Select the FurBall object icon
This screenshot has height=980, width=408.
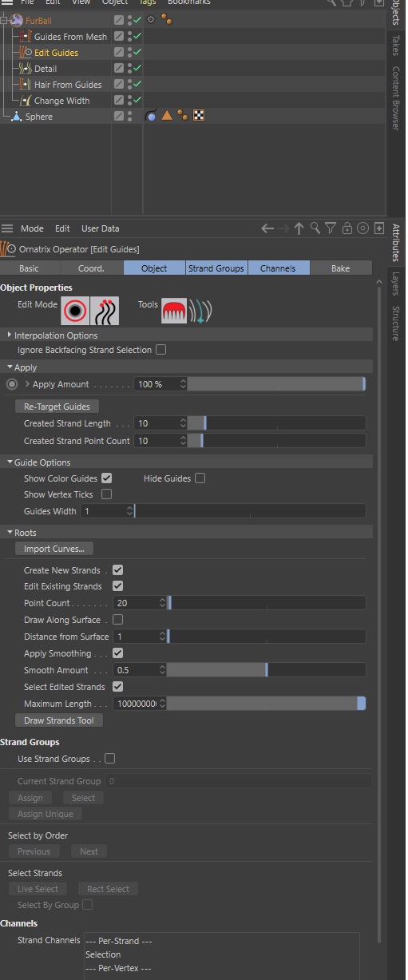coord(16,20)
